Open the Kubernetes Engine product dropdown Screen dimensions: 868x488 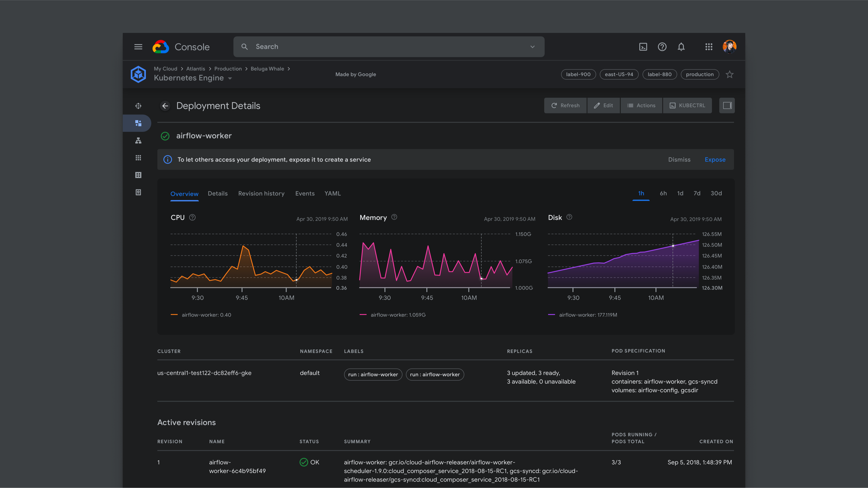pyautogui.click(x=230, y=78)
